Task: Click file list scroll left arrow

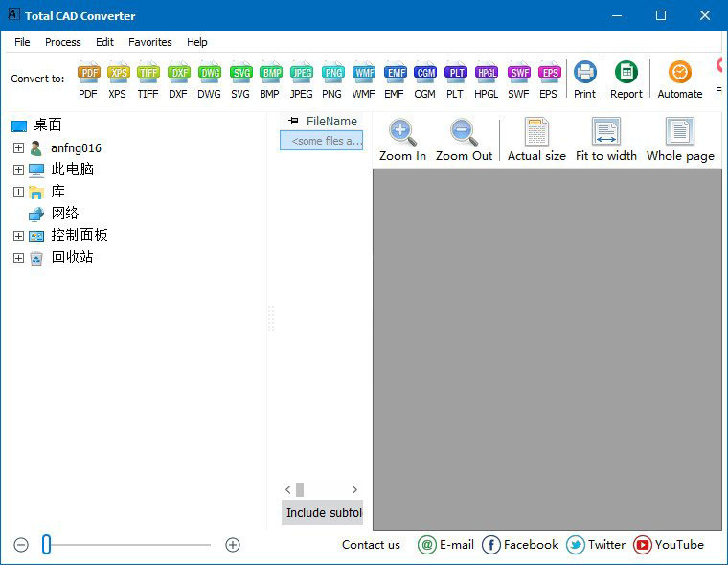Action: (288, 489)
